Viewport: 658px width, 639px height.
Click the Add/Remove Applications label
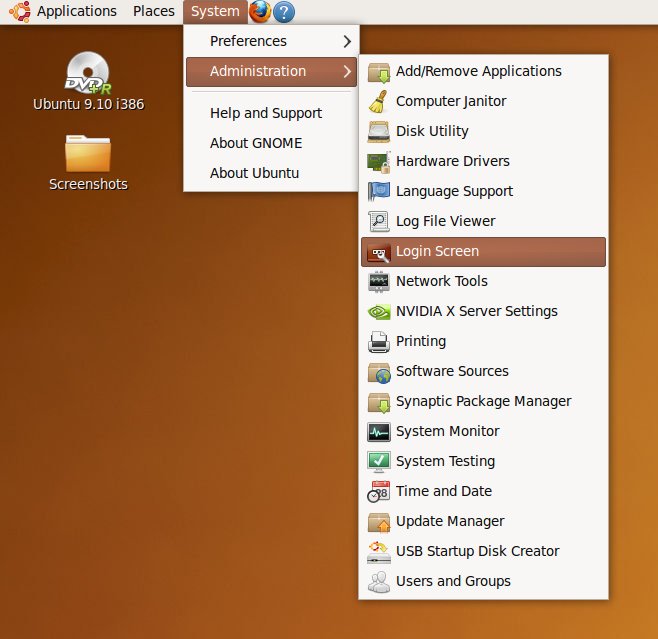(479, 71)
